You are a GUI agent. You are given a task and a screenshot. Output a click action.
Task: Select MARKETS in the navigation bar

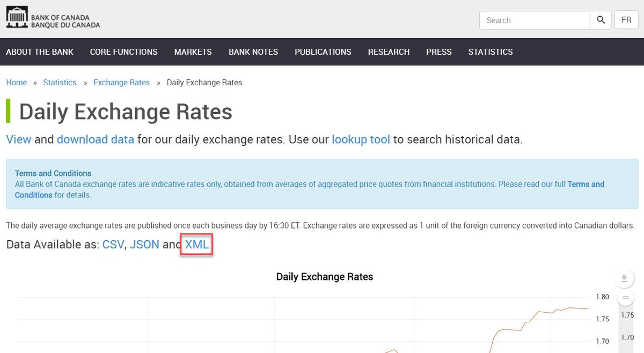pos(193,52)
